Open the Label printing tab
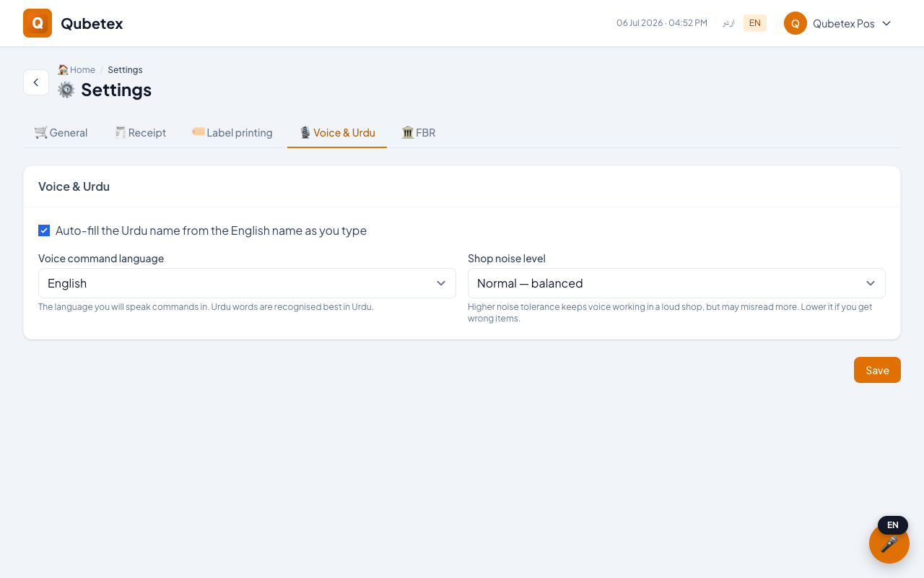The width and height of the screenshot is (924, 578). click(232, 133)
